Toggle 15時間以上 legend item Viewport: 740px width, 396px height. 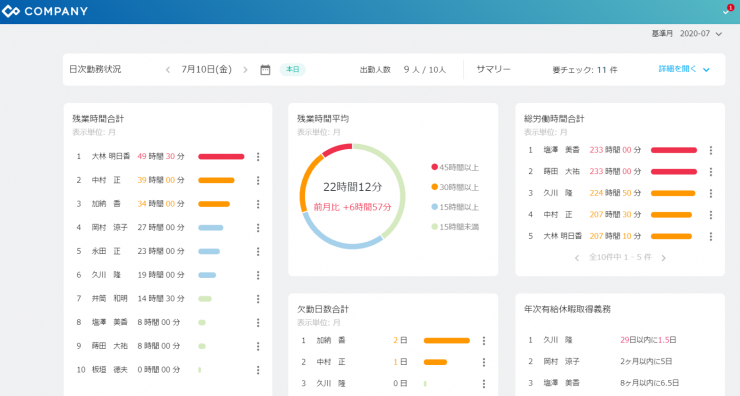point(455,207)
